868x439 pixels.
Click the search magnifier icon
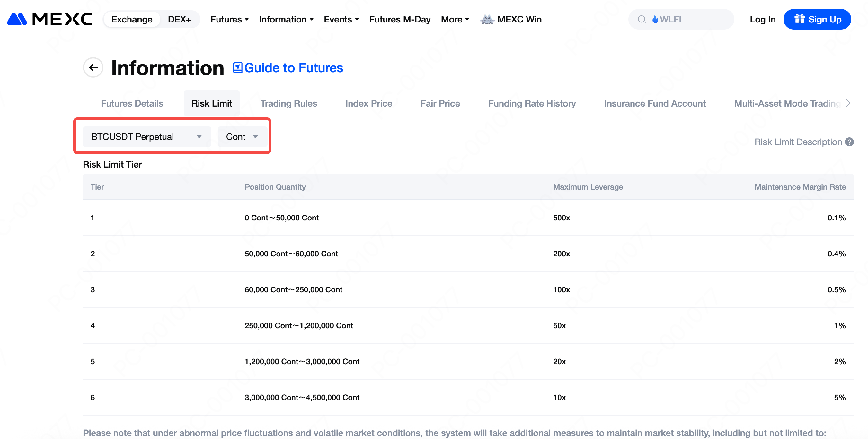642,19
